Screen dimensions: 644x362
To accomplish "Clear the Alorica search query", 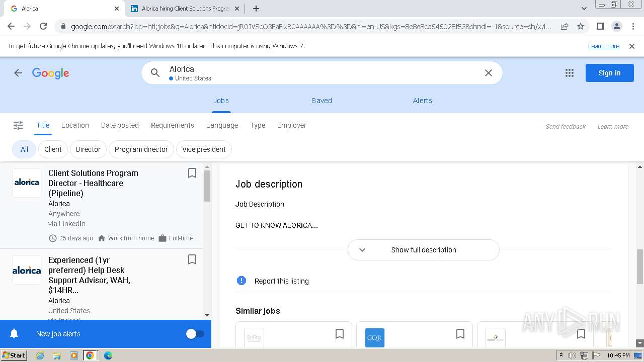I will [x=488, y=73].
